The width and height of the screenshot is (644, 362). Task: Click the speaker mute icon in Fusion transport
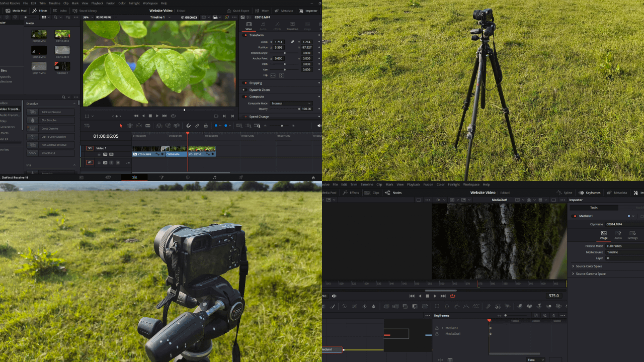coord(334,296)
